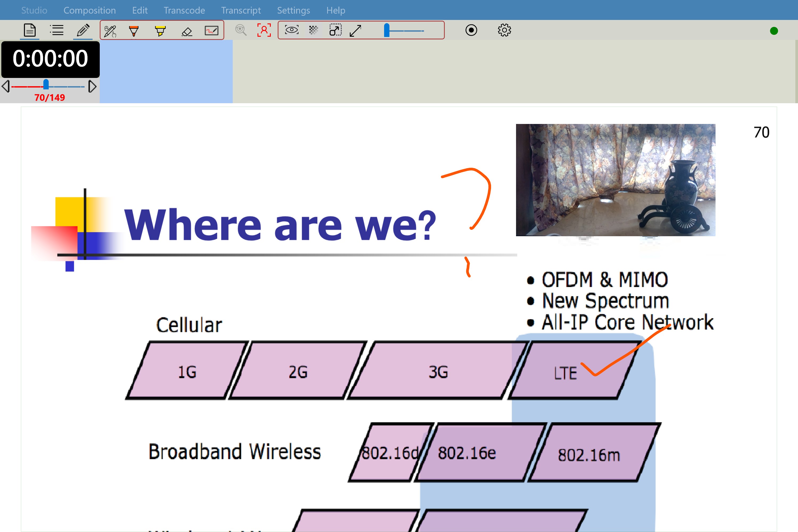Go to the next slide with the right arrow
This screenshot has width=798, height=532.
[x=92, y=86]
